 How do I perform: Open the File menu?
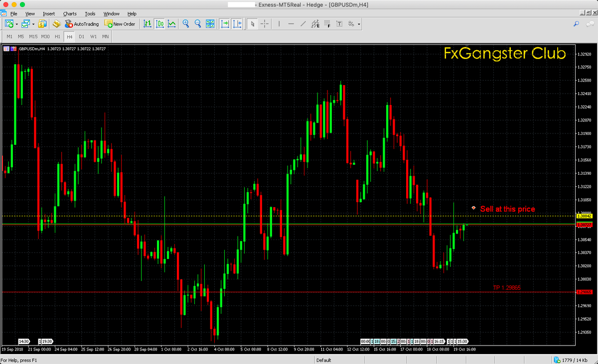pos(13,13)
